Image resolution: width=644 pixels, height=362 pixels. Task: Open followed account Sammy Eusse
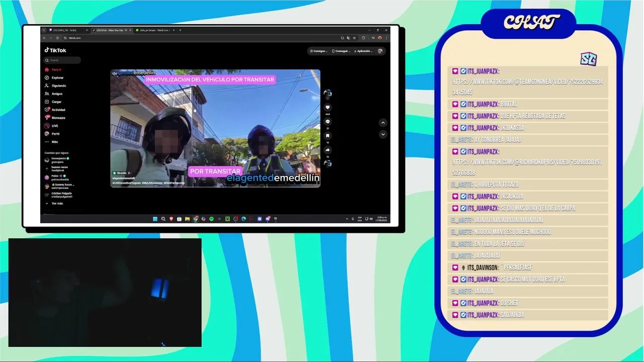[x=60, y=186]
